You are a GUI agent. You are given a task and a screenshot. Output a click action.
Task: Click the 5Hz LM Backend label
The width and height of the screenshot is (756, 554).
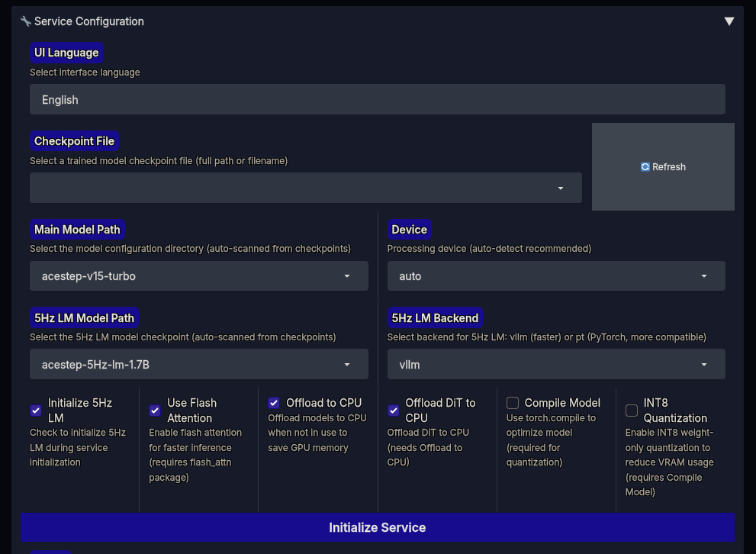pyautogui.click(x=435, y=317)
